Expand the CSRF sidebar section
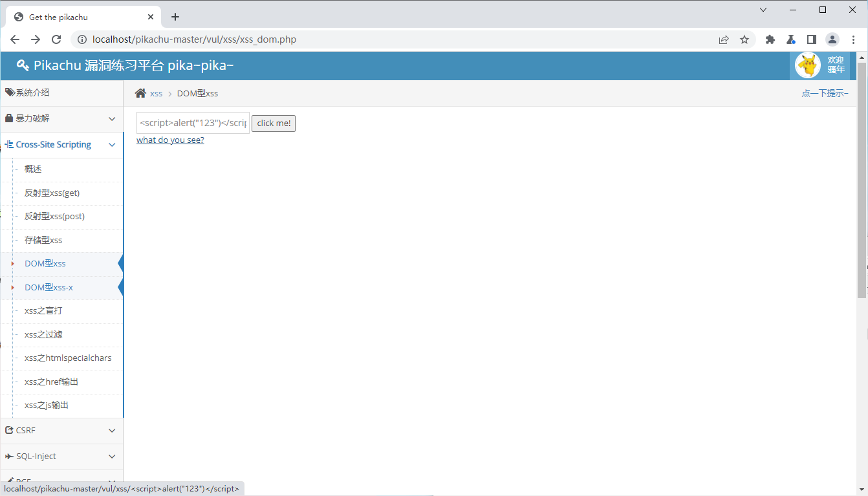Viewport: 868px width, 496px height. point(61,431)
